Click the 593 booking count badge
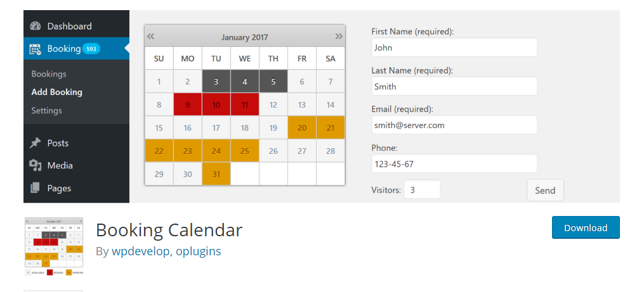This screenshot has width=644, height=292. tap(91, 49)
